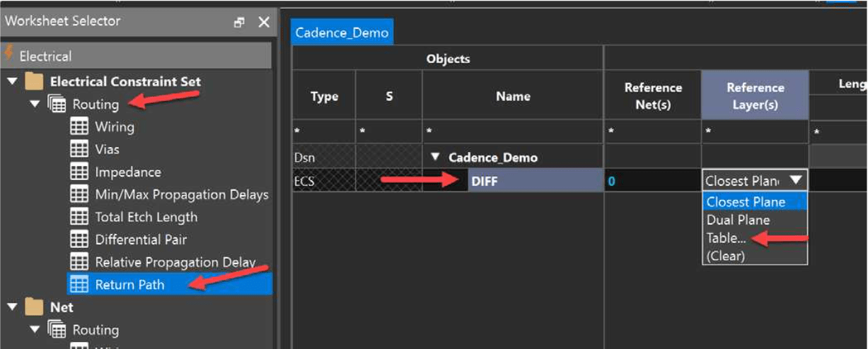This screenshot has height=349, width=868.
Task: Click the Routing group icon under Net
Action: (57, 331)
